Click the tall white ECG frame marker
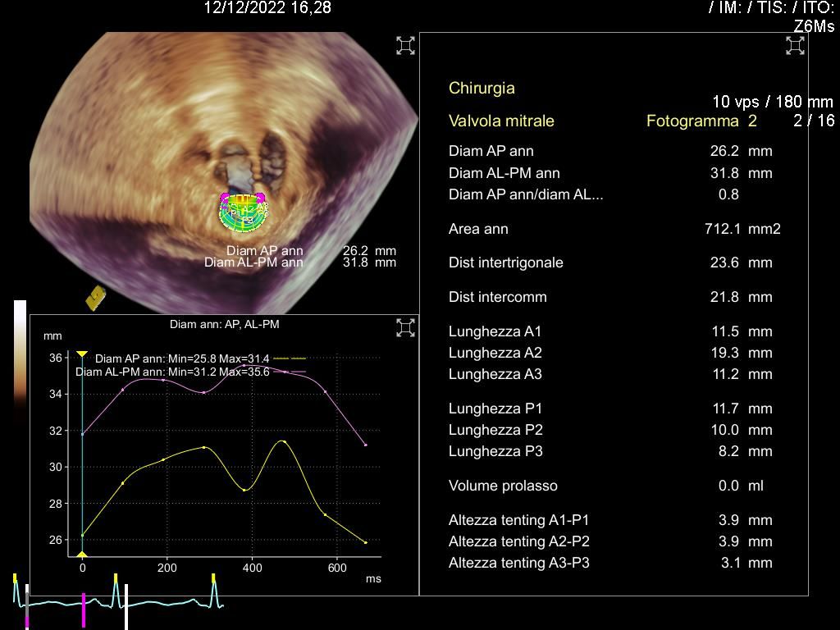This screenshot has width=840, height=630. pos(126,606)
